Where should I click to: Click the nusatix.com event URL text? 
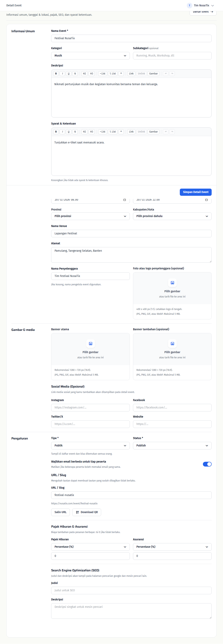coord(74,504)
